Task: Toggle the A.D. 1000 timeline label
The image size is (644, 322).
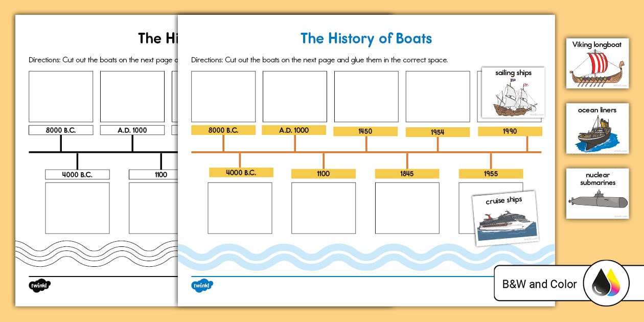Action: point(294,130)
